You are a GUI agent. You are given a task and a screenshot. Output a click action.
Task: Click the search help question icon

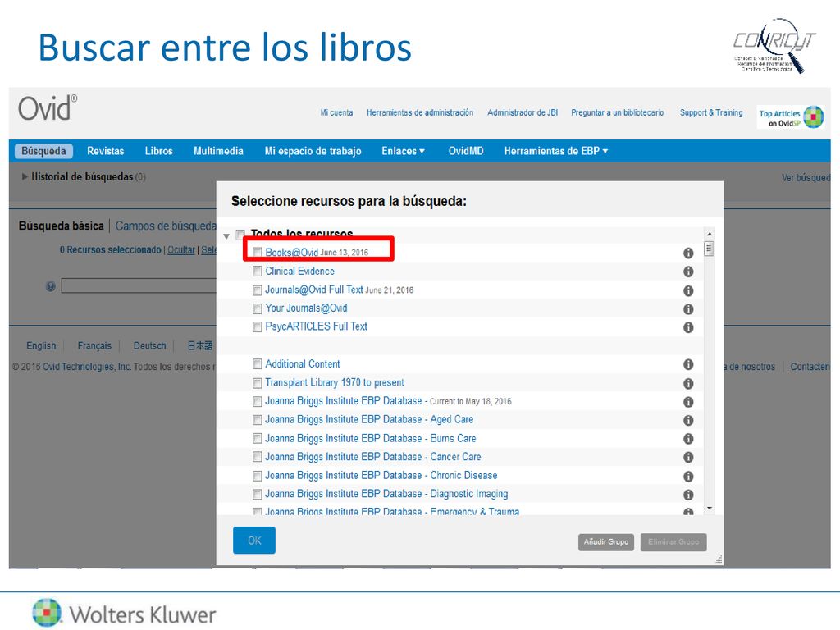point(50,286)
